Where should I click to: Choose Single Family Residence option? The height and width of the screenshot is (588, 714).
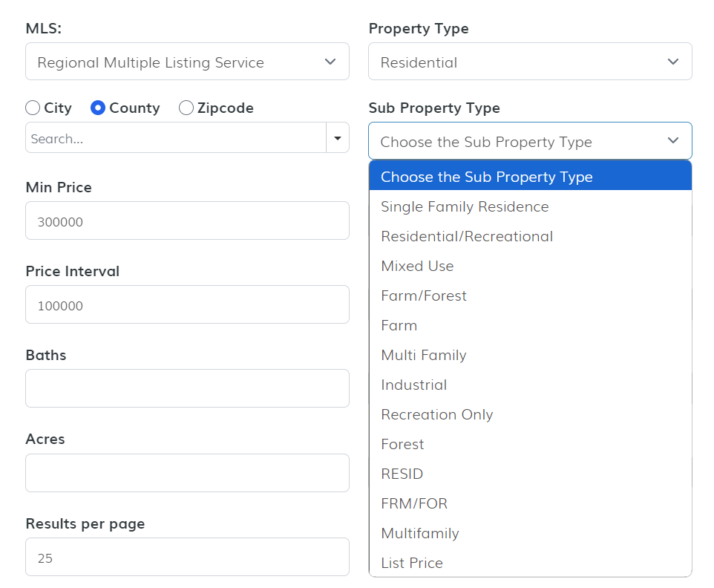(x=465, y=206)
